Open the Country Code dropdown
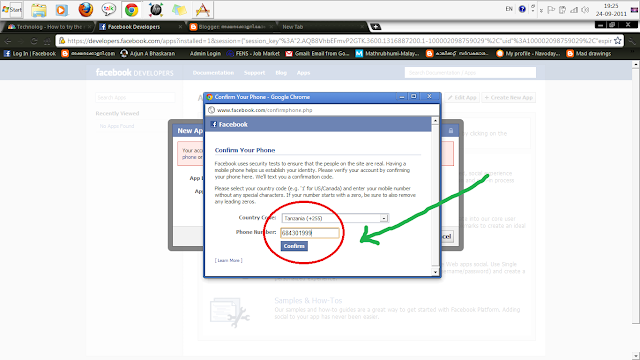Viewport: 640px width, 360px height. click(x=335, y=218)
